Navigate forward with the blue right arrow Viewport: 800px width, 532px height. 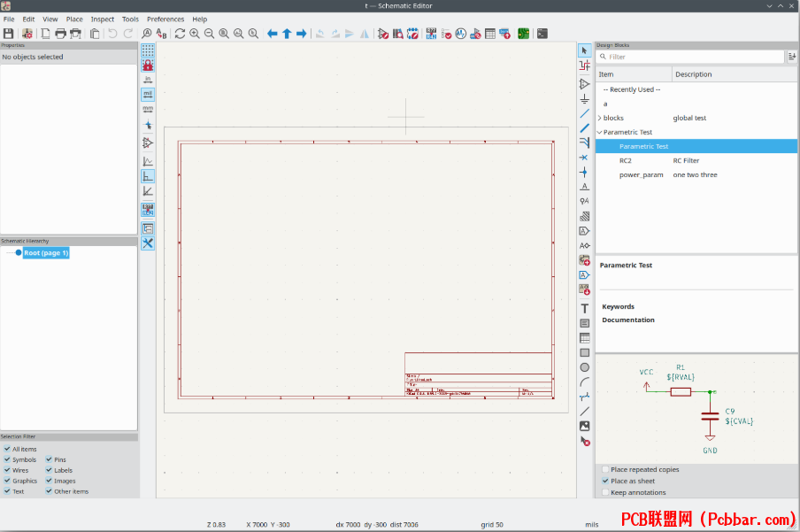302,34
